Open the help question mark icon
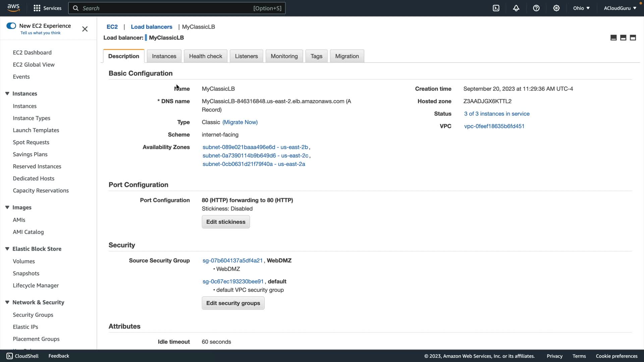Screen dimensions: 644x362 536,8
